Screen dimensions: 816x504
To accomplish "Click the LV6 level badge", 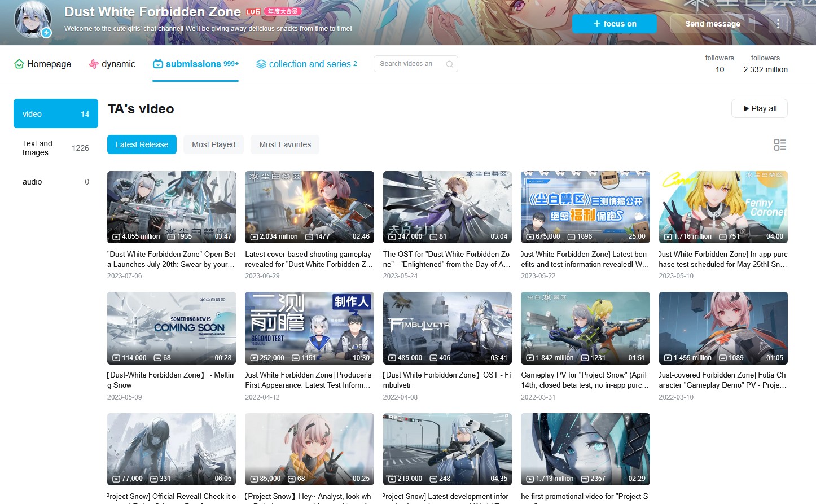I will tap(253, 11).
